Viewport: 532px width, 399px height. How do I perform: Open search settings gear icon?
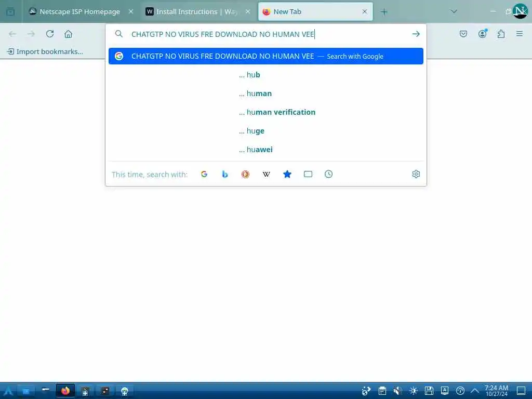(x=416, y=175)
